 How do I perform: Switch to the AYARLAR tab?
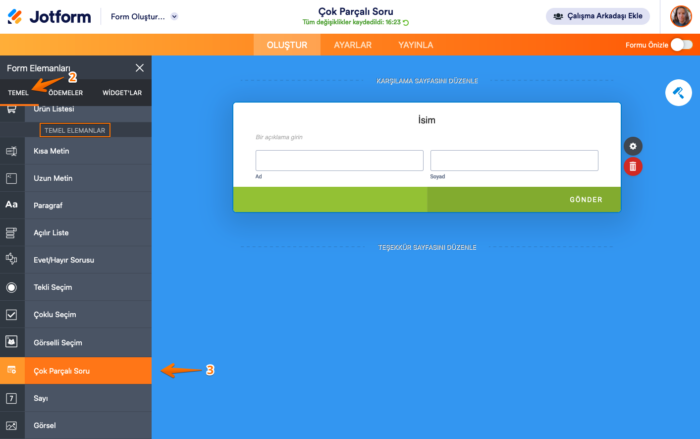click(353, 45)
